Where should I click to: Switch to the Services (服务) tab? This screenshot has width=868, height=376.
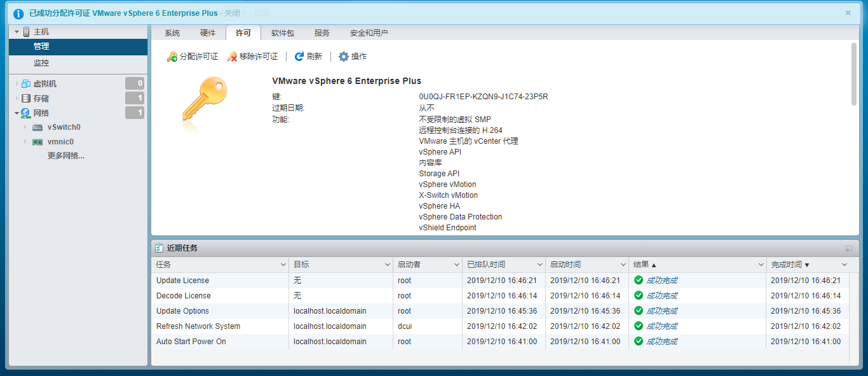(x=322, y=33)
